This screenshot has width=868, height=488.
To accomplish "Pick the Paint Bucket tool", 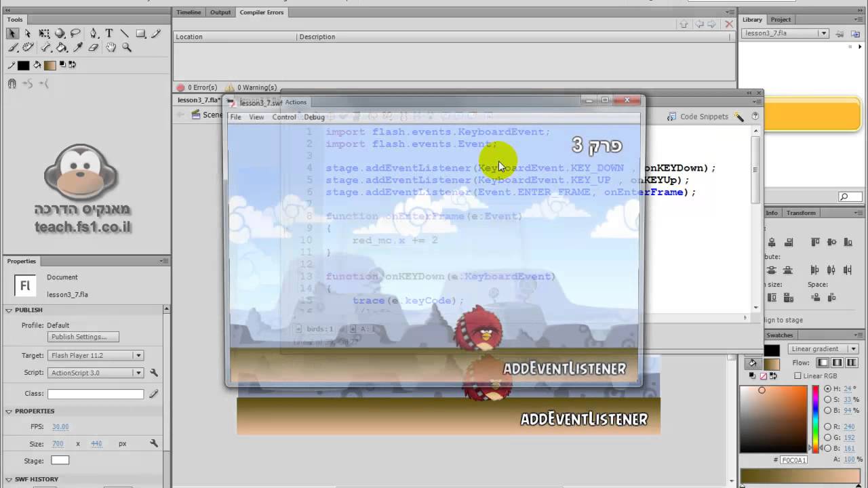I will (x=62, y=47).
